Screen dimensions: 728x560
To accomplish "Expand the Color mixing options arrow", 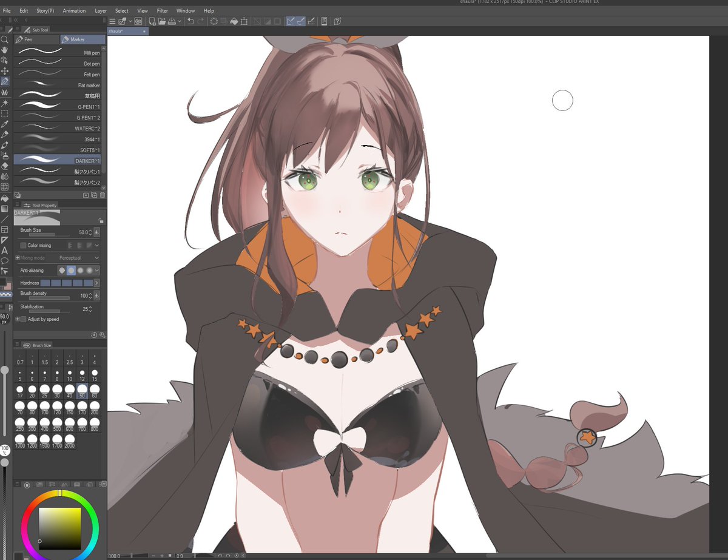I will (96, 245).
